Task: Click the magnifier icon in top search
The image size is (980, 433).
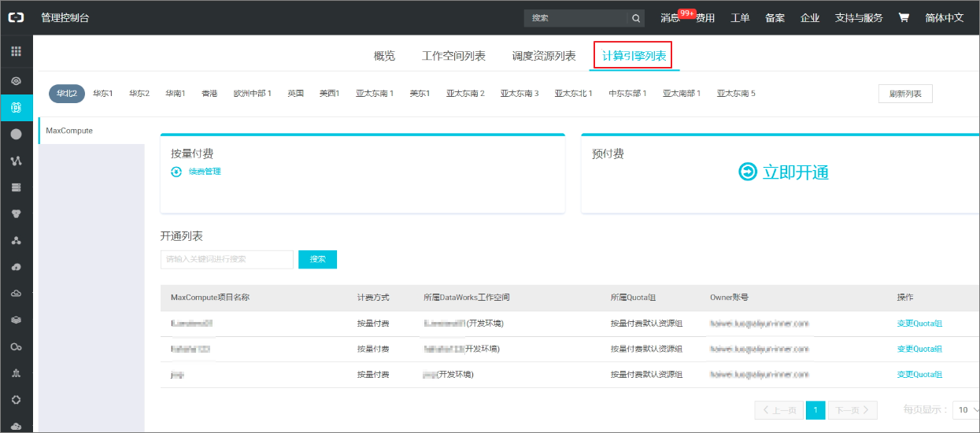Action: [636, 17]
